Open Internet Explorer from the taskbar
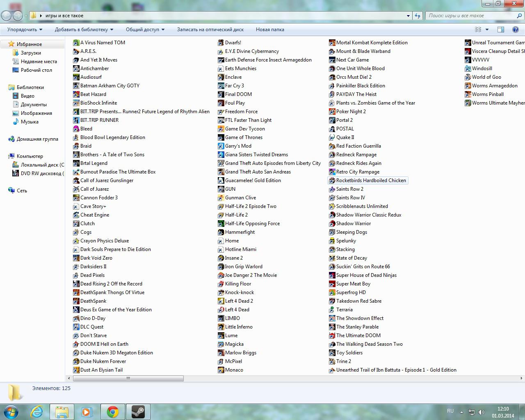The width and height of the screenshot is (525, 420). tap(37, 412)
